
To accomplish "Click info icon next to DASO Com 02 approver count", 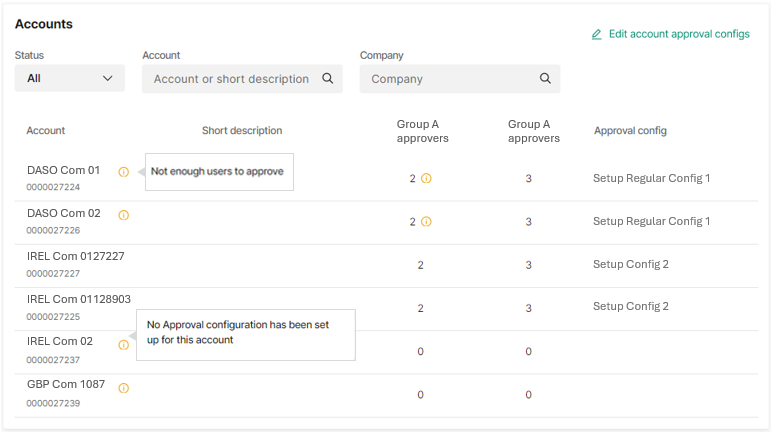I will click(x=426, y=222).
